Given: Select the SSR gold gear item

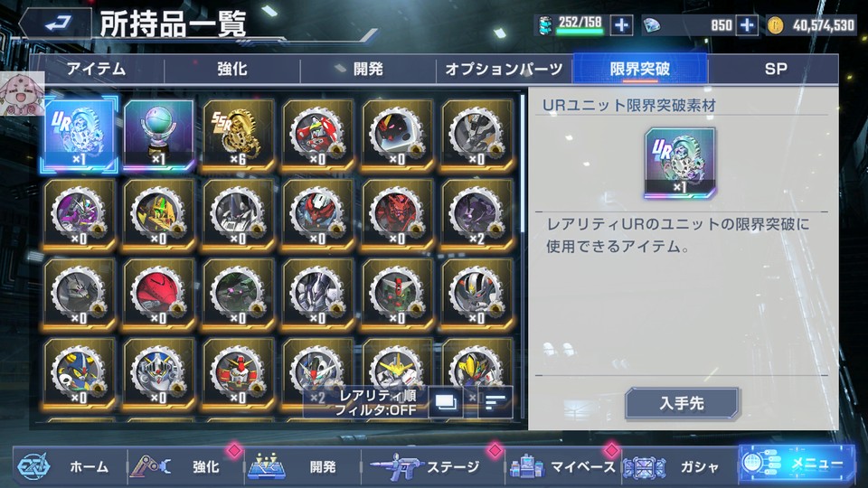Looking at the screenshot, I should tap(239, 135).
